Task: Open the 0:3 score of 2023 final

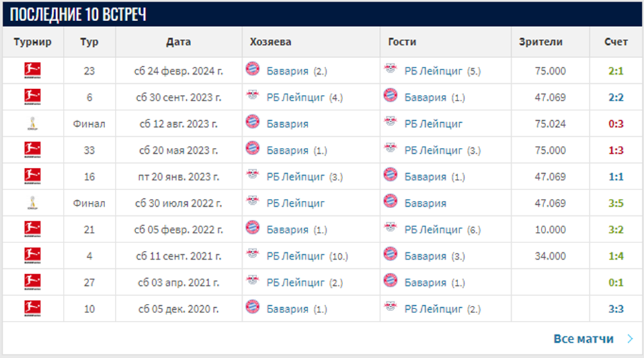Action: 616,124
